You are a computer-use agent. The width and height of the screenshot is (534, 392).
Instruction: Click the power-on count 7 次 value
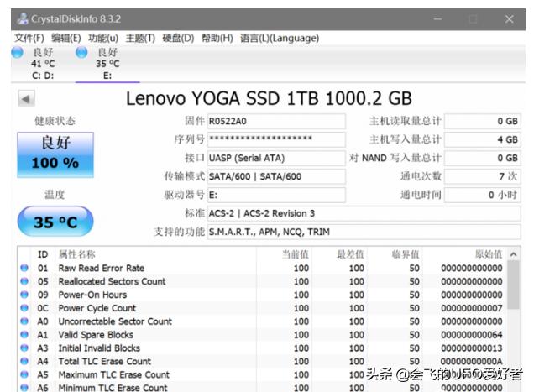(482, 176)
